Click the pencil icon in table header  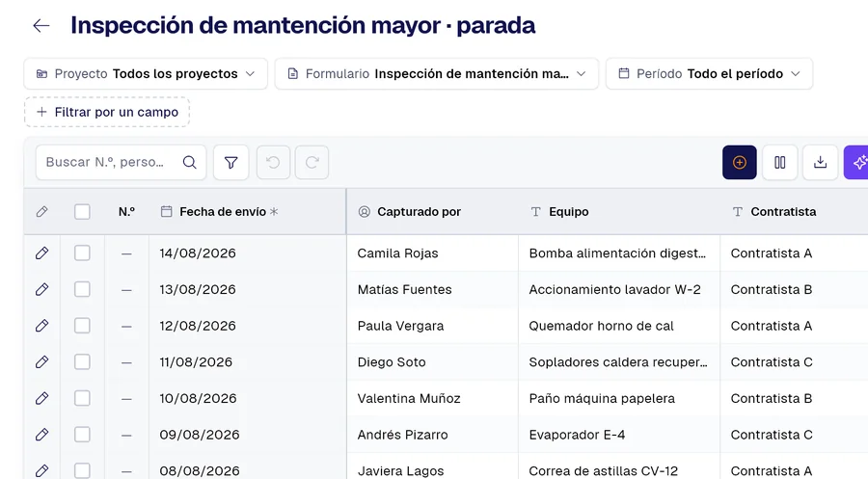41,212
